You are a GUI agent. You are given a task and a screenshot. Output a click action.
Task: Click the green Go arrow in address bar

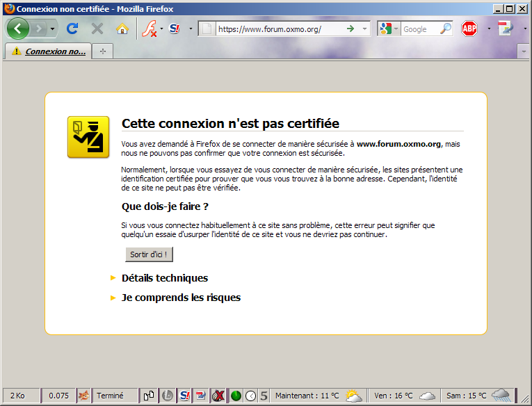pos(350,29)
